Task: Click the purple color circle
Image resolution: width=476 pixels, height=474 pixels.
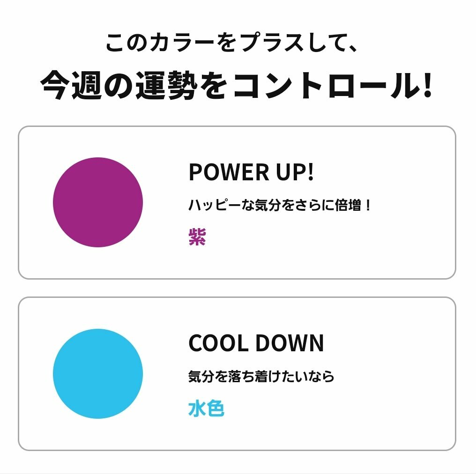Action: (97, 202)
